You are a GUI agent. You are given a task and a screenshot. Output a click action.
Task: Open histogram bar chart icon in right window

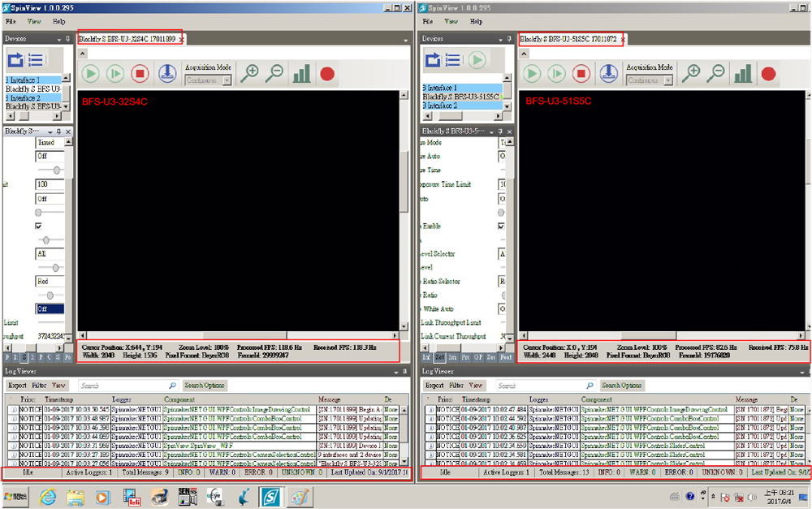(742, 74)
